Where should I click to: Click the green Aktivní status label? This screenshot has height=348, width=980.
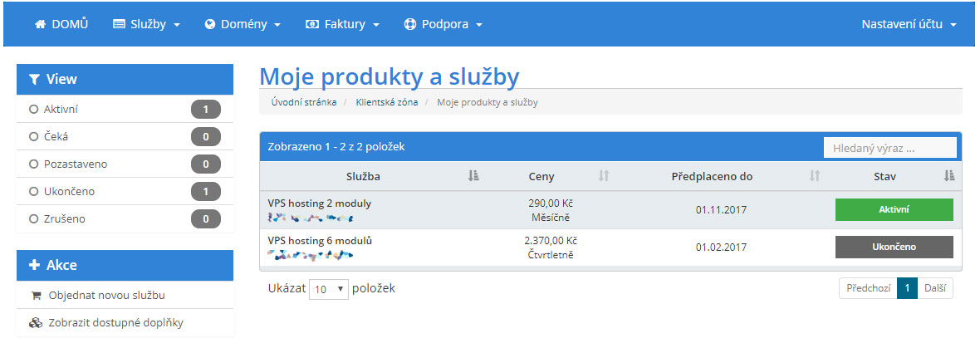894,209
